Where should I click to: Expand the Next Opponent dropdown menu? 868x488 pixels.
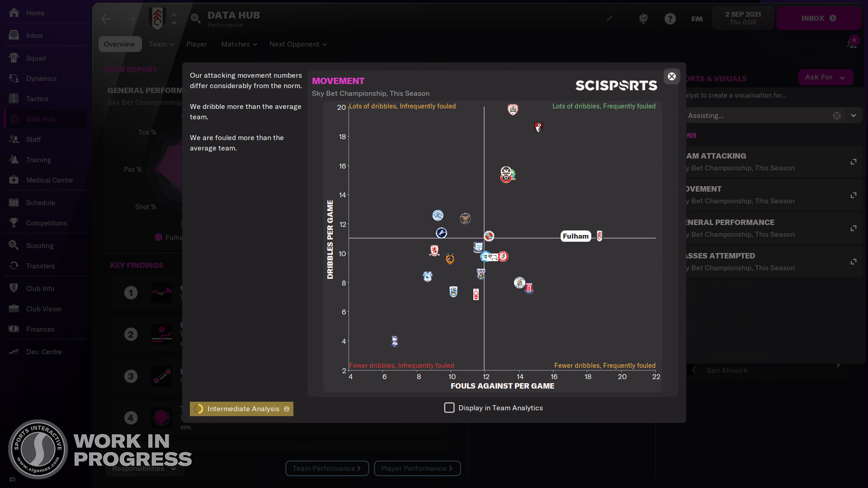coord(297,43)
